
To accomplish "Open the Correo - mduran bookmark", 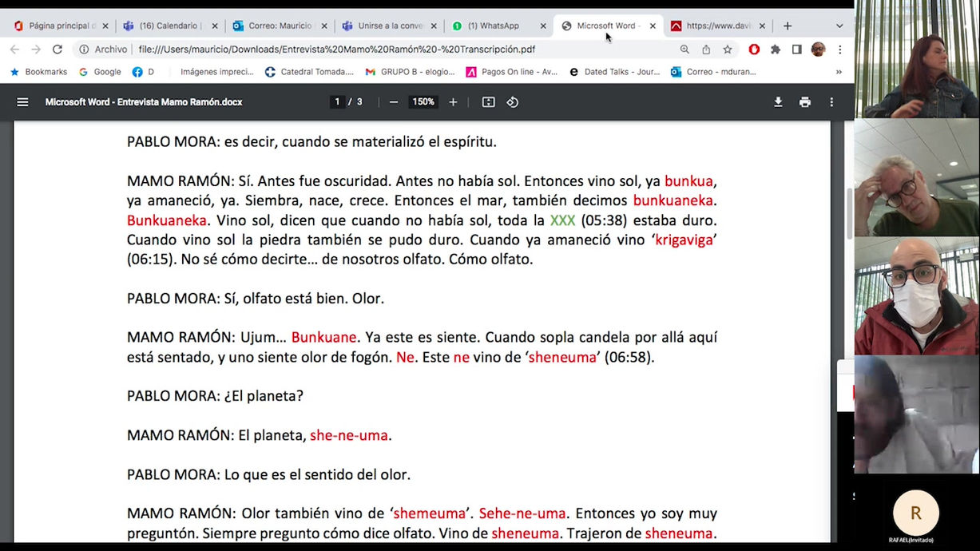I will click(x=713, y=72).
